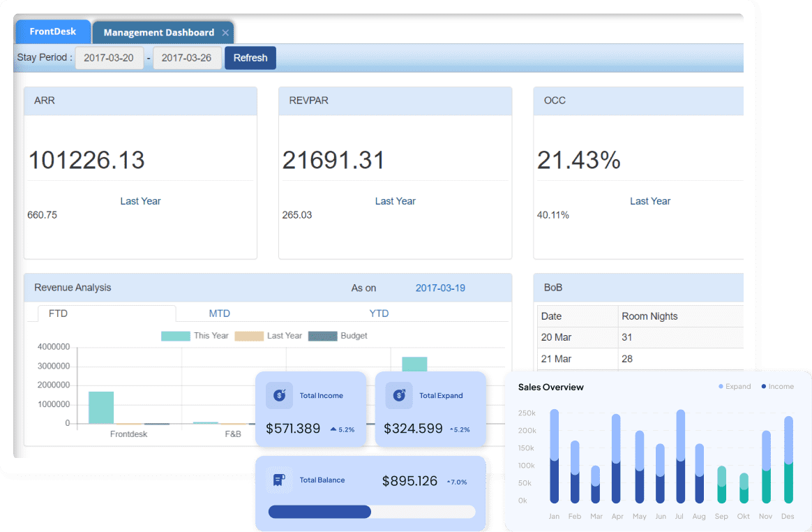This screenshot has width=812, height=532.
Task: Click the ARR value 101226.13
Action: (87, 160)
